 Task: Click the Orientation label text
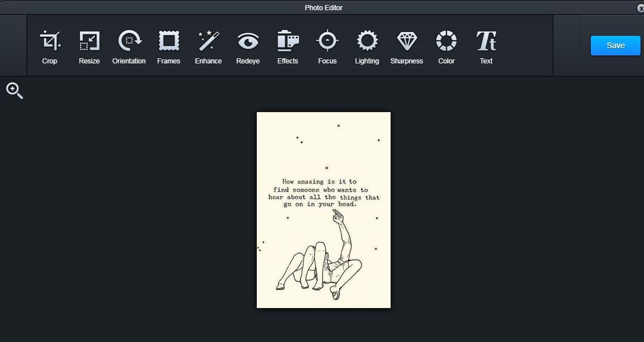pyautogui.click(x=129, y=61)
